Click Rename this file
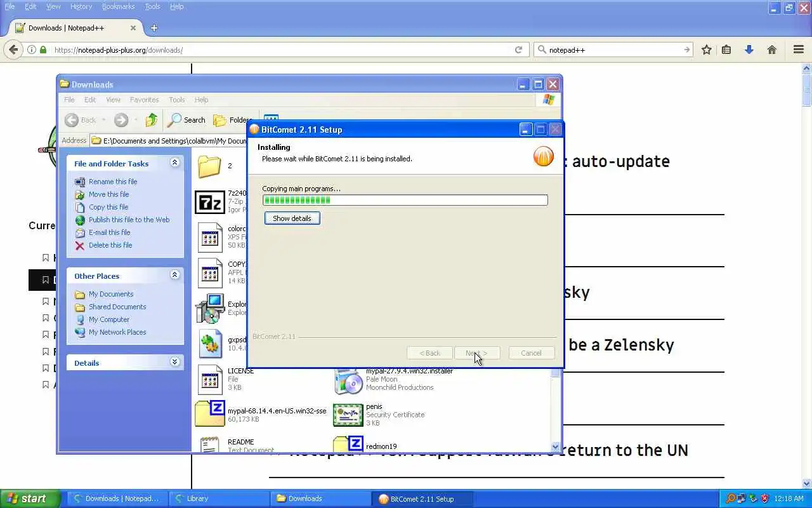 click(113, 182)
